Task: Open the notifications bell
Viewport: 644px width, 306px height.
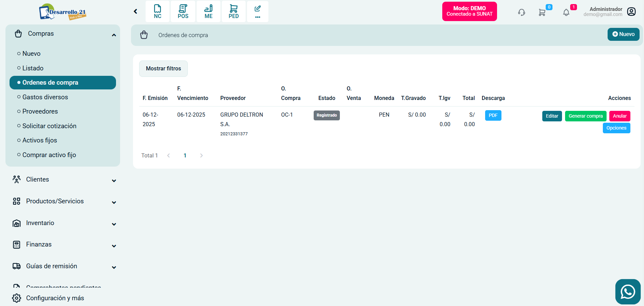Action: [x=566, y=13]
